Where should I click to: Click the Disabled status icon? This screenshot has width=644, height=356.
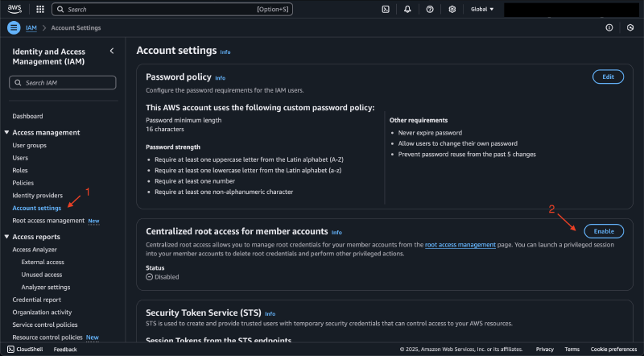(150, 277)
